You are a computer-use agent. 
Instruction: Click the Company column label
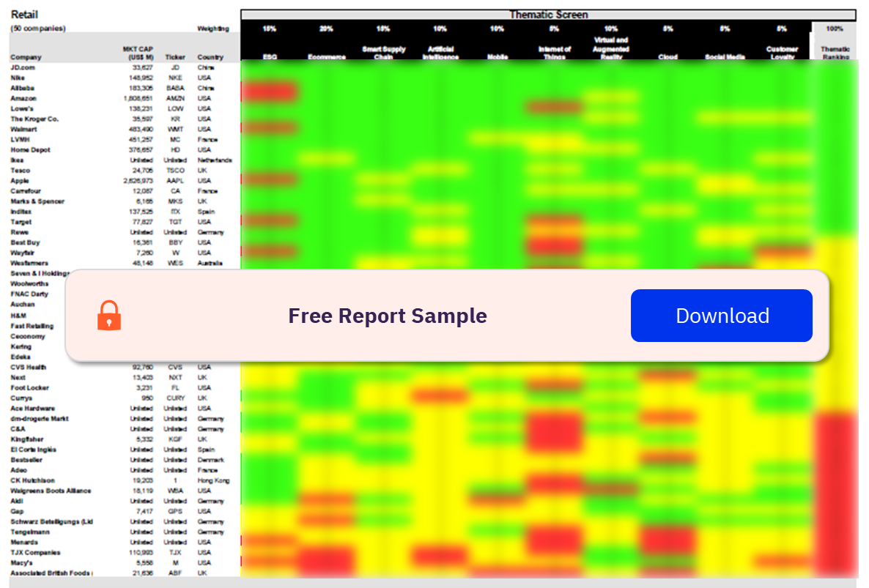point(26,57)
